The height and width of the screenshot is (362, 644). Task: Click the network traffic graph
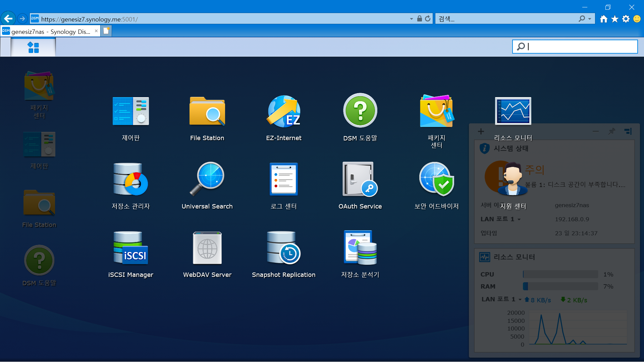point(578,328)
